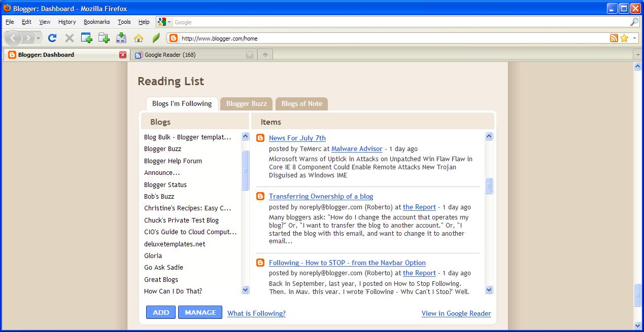The height and width of the screenshot is (332, 644).
Task: Switch to the Blogger Buzz tab
Action: pyautogui.click(x=246, y=103)
